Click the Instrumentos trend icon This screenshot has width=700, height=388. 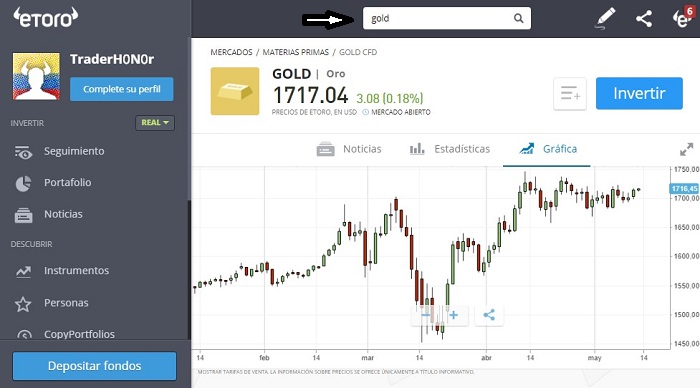point(23,271)
